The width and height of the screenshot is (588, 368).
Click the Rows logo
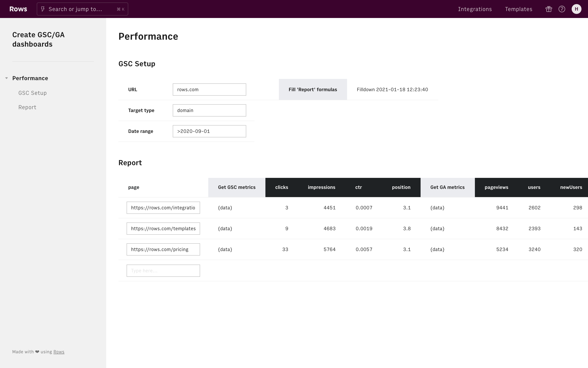coord(18,9)
